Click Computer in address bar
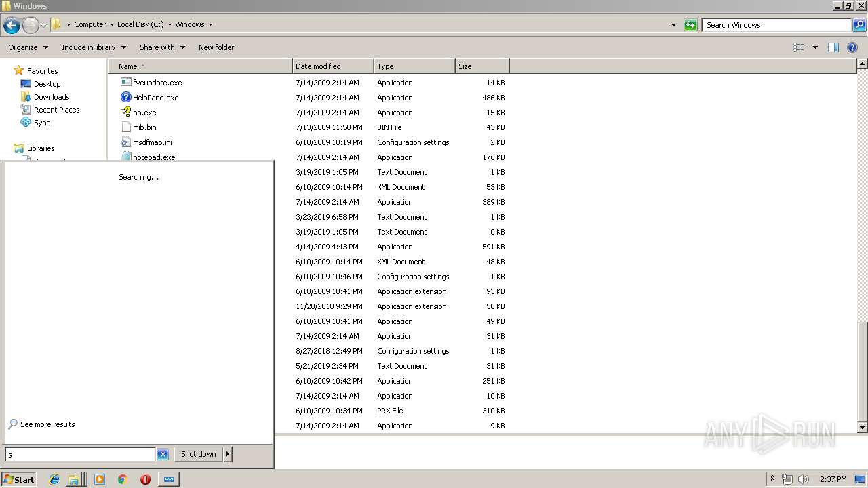Image resolution: width=868 pixels, height=488 pixels. pos(90,24)
